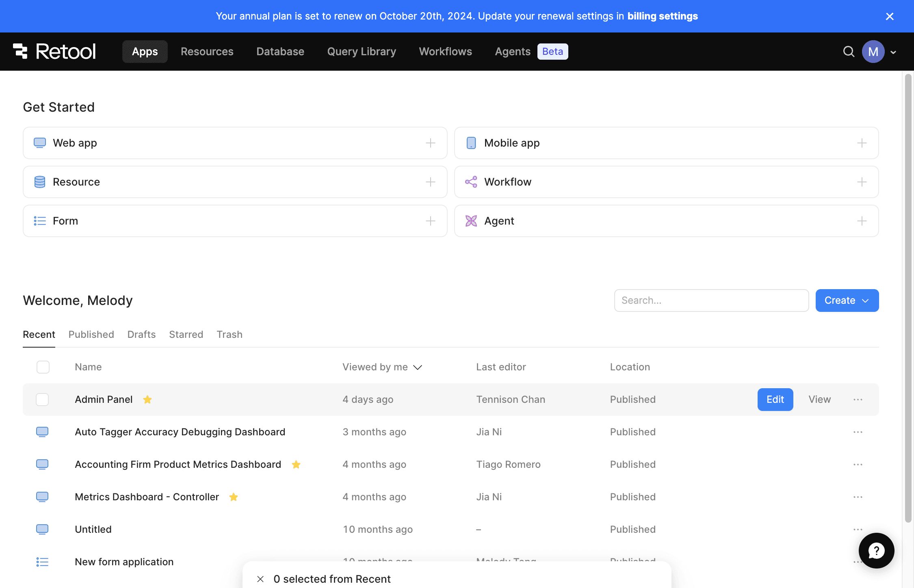Click the Retool logo
914x588 pixels.
click(x=55, y=51)
